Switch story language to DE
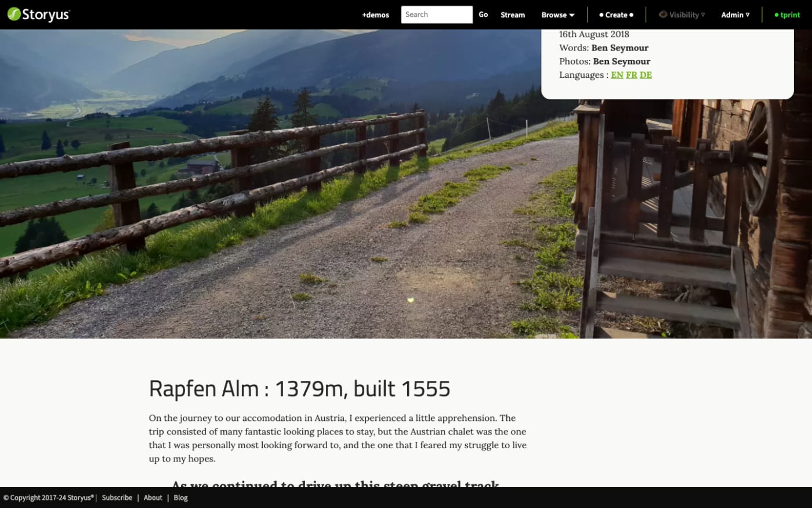Image resolution: width=812 pixels, height=508 pixels. click(x=646, y=75)
